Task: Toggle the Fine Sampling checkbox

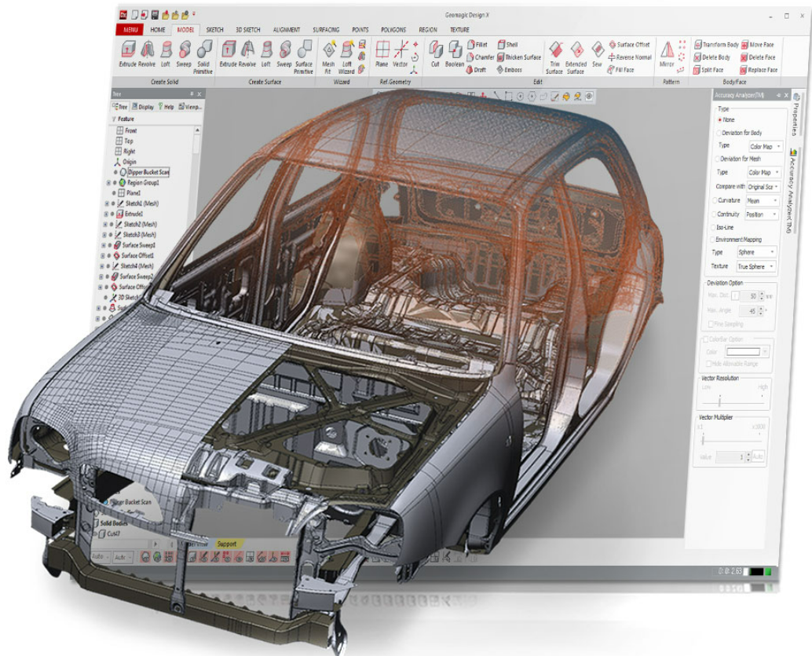Action: (x=711, y=324)
